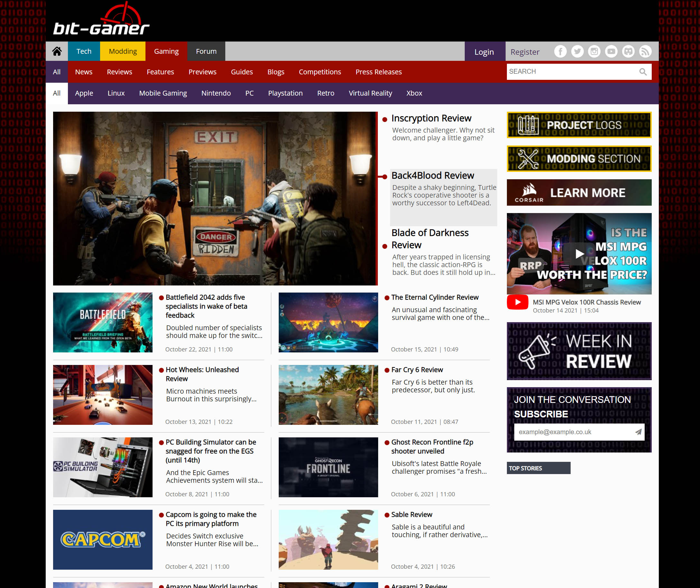Filter by News
This screenshot has width=700, height=588.
[x=84, y=72]
